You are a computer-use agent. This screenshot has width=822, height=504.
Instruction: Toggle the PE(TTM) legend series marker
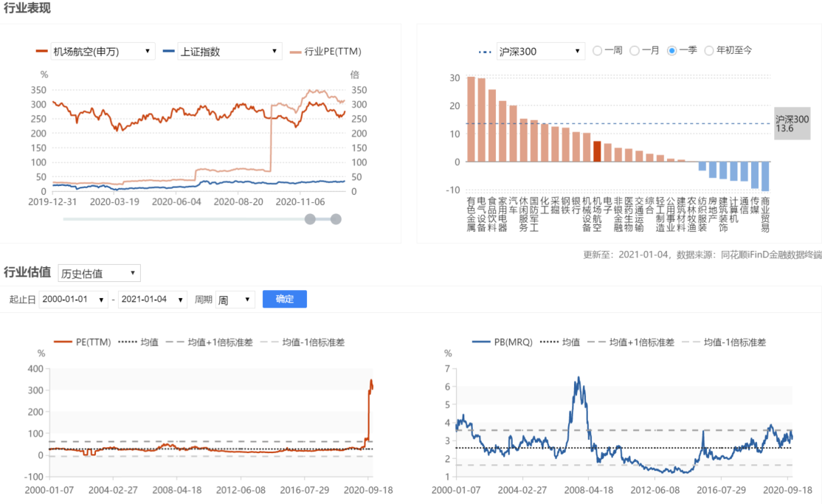pyautogui.click(x=64, y=342)
